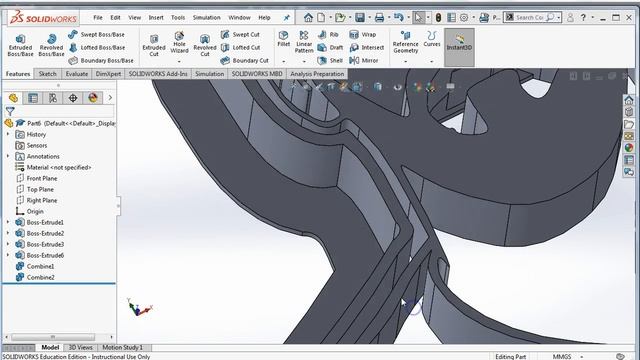Open the ConfigurationManager tab icon
Screen dimensions: 640x360
pos(53,98)
